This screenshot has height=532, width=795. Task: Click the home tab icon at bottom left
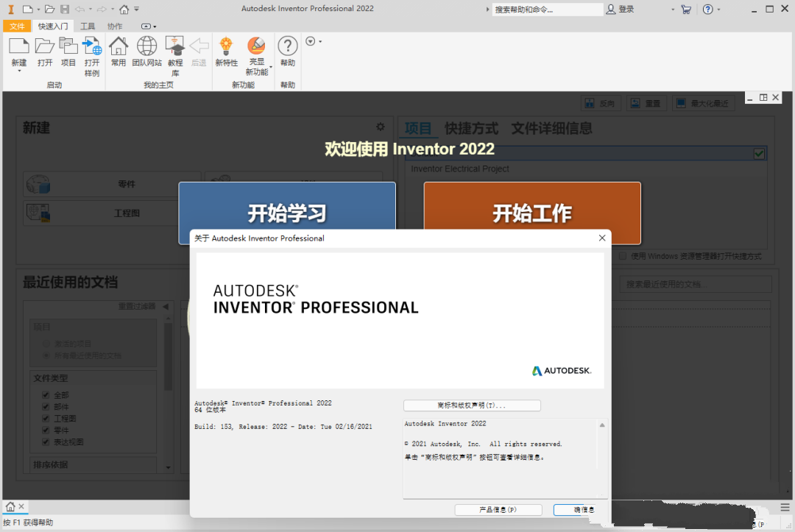tap(10, 507)
